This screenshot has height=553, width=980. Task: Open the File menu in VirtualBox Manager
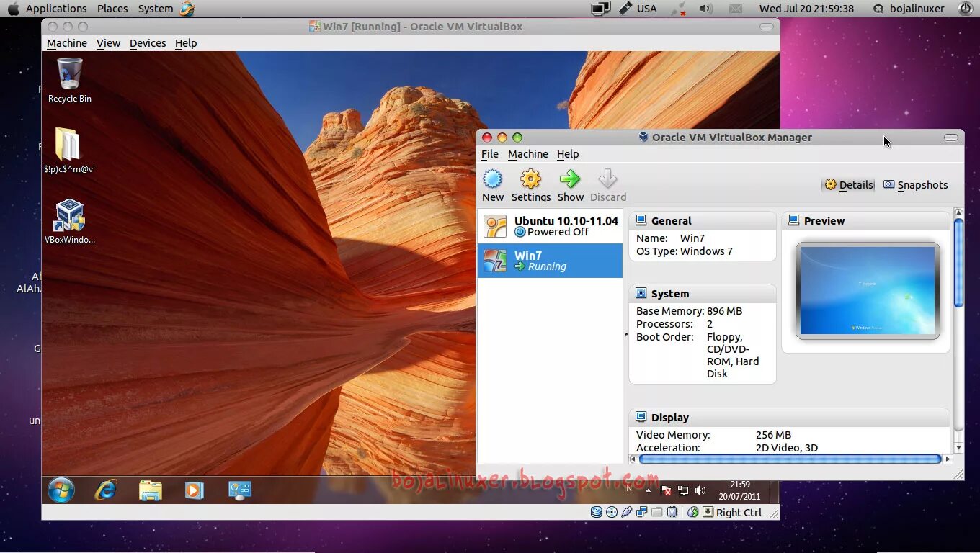point(490,154)
